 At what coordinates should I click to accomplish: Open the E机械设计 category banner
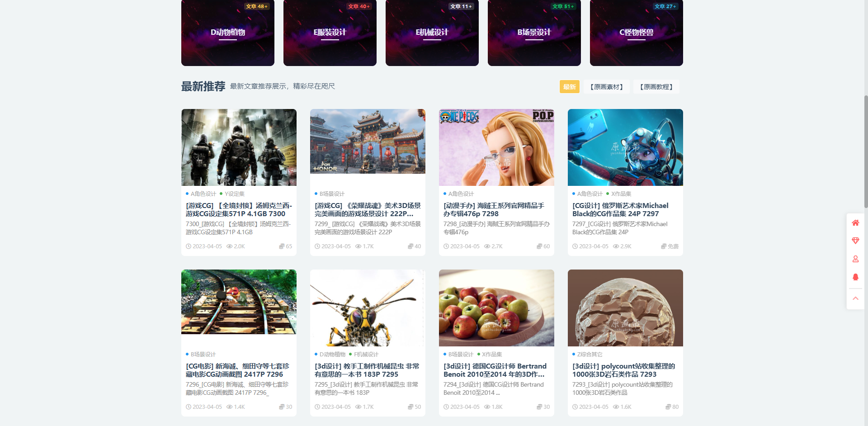coord(432,33)
